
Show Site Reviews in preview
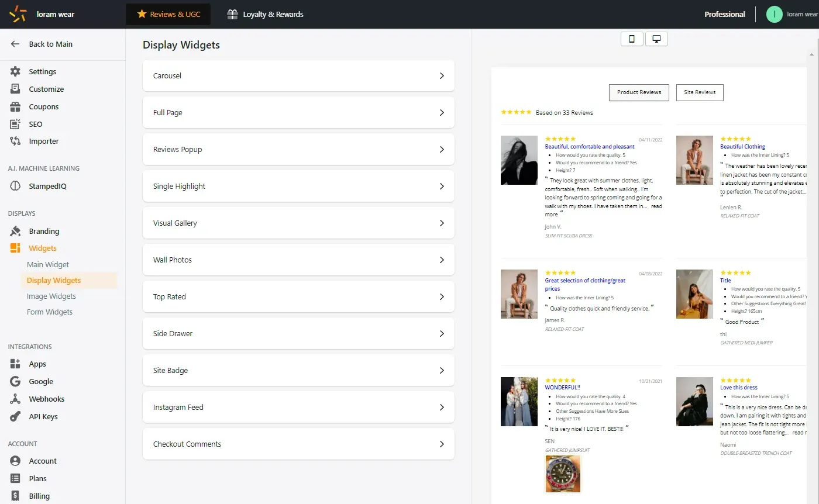pyautogui.click(x=700, y=92)
